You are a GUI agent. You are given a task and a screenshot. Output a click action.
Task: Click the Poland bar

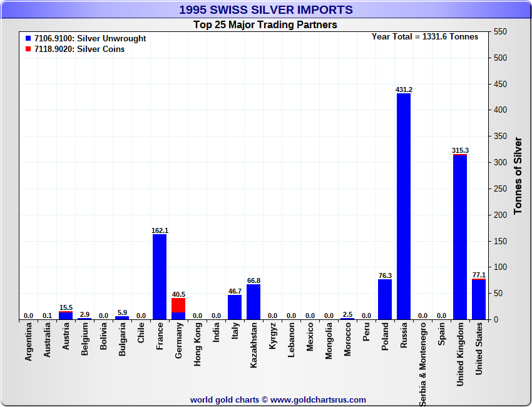click(385, 299)
